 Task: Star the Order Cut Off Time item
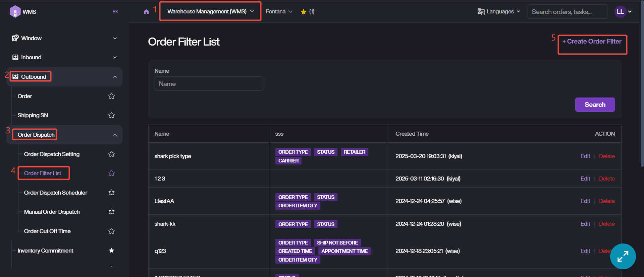pyautogui.click(x=112, y=231)
